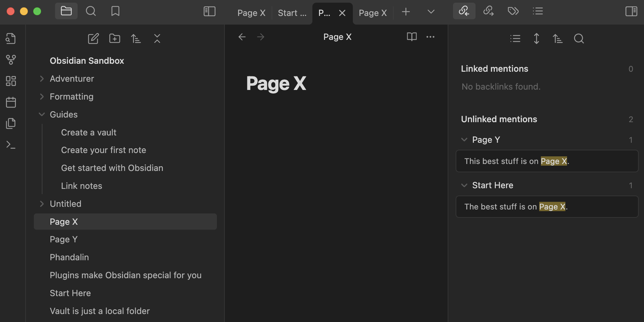The width and height of the screenshot is (644, 322).
Task: Create a new note with the pencil icon
Action: [93, 39]
